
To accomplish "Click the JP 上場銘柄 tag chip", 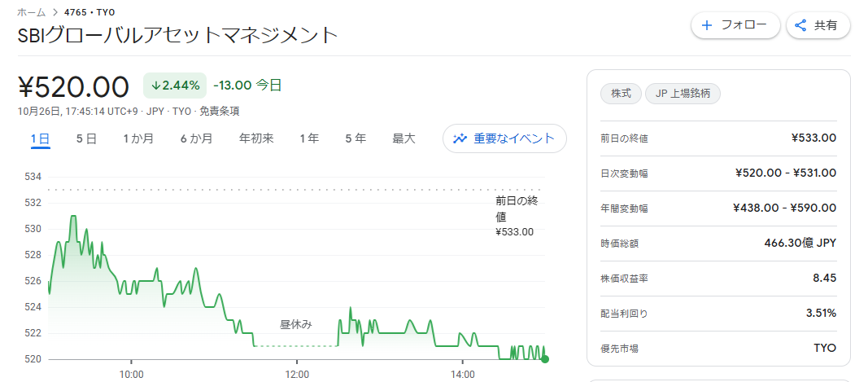I will point(683,94).
